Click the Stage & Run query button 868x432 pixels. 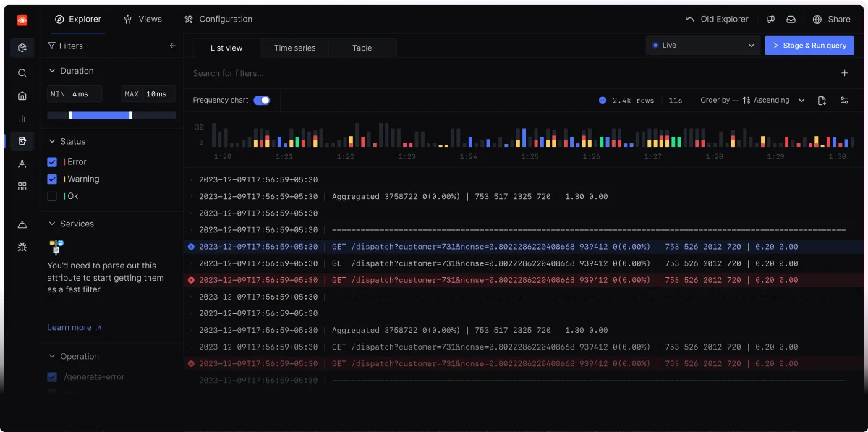click(x=809, y=45)
